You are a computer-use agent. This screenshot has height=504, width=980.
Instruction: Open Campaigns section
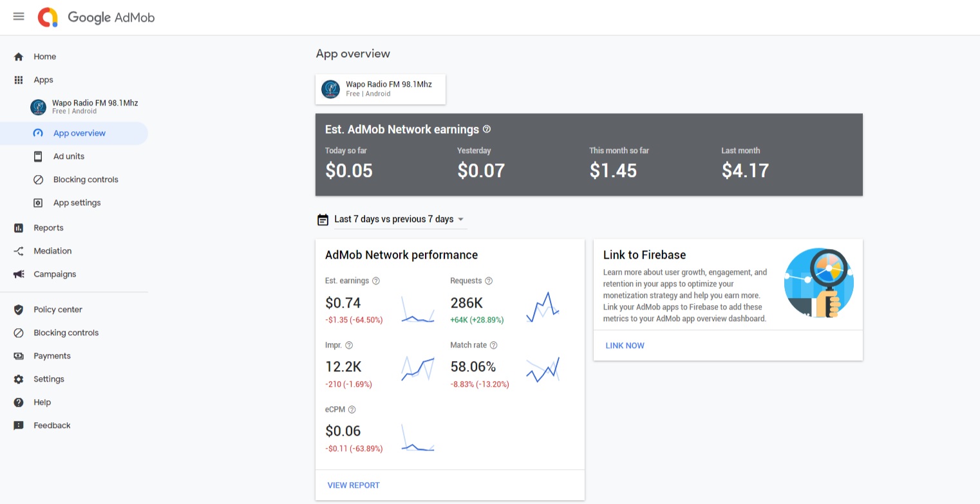[74, 274]
